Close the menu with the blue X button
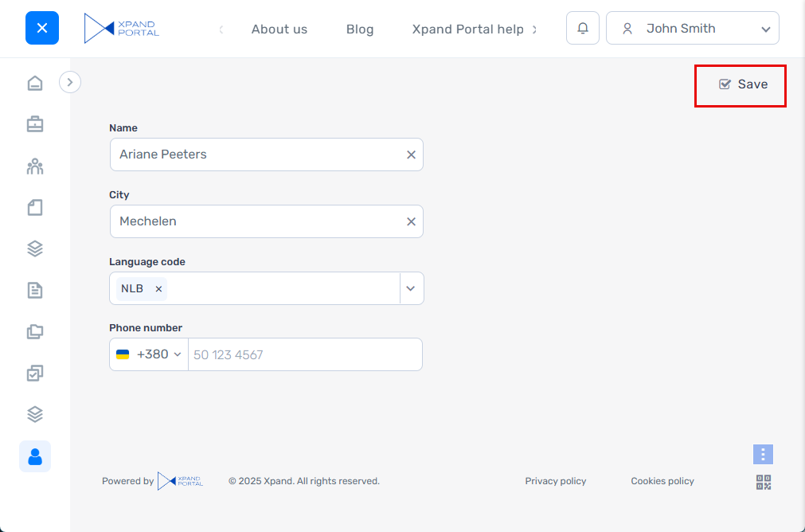Viewport: 805px width, 532px height. pos(42,28)
